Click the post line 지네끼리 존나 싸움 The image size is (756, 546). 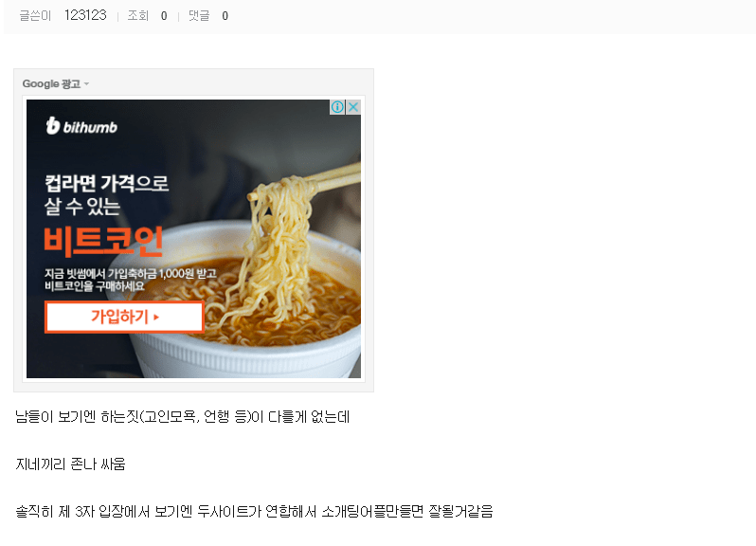coord(70,464)
